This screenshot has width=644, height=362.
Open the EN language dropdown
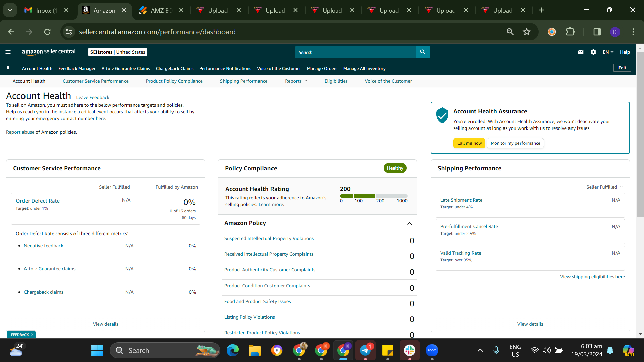pos(608,52)
